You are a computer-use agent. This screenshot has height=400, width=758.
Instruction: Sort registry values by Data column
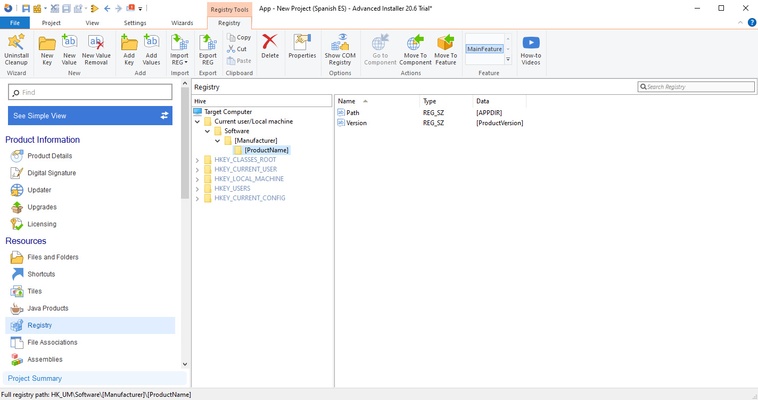tap(499, 101)
